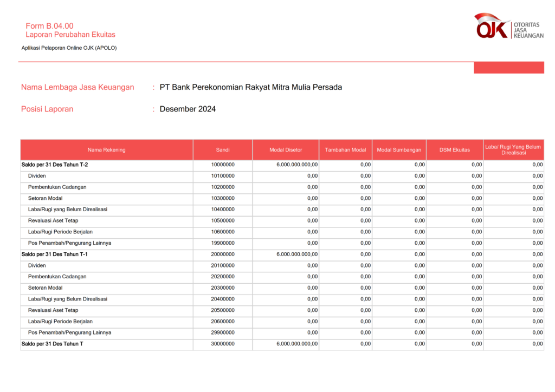This screenshot has height=392, width=555.
Task: Click 'Setoran Modal' label in row 10300000
Action: click(x=46, y=198)
